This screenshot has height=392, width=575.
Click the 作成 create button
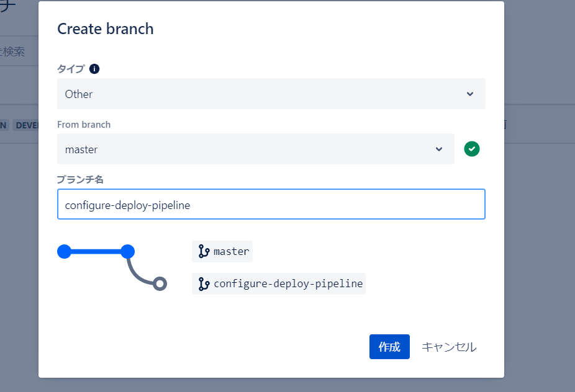[389, 347]
